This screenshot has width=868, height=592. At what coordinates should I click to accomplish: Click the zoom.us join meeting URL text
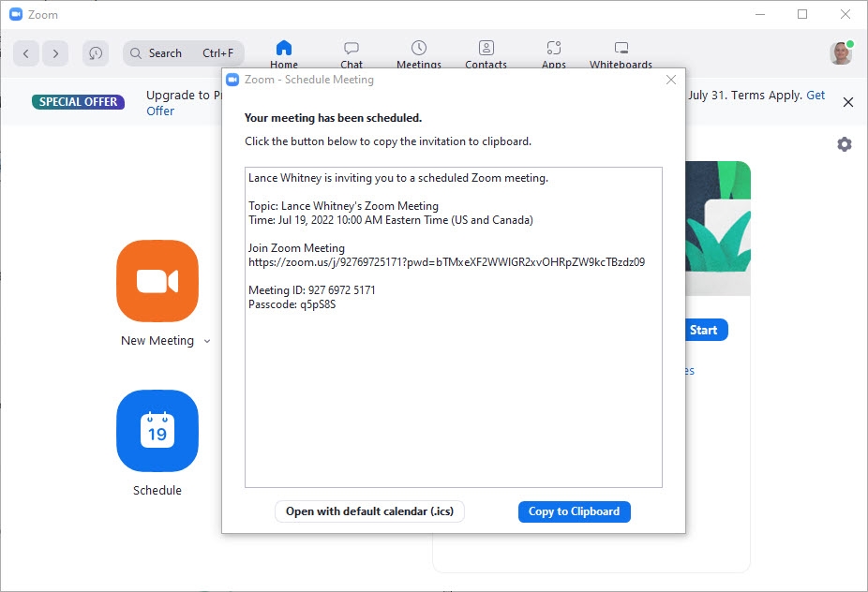click(447, 262)
